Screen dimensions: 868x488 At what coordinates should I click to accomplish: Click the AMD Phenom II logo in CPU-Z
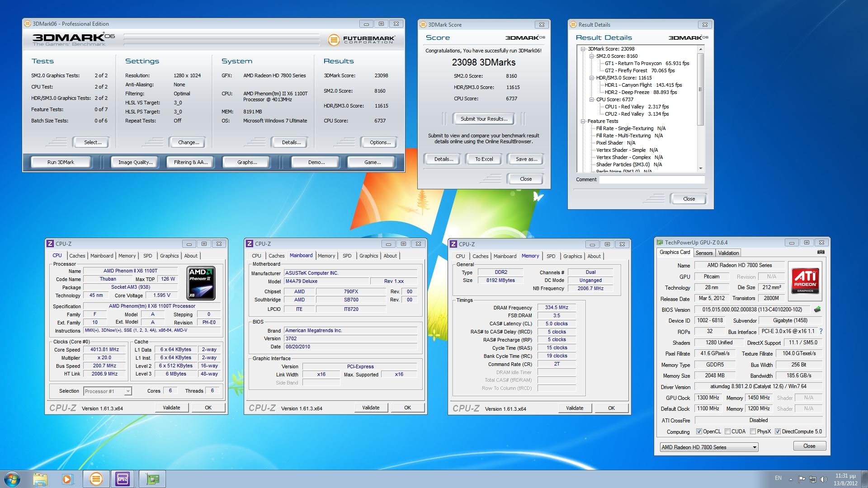coord(201,283)
